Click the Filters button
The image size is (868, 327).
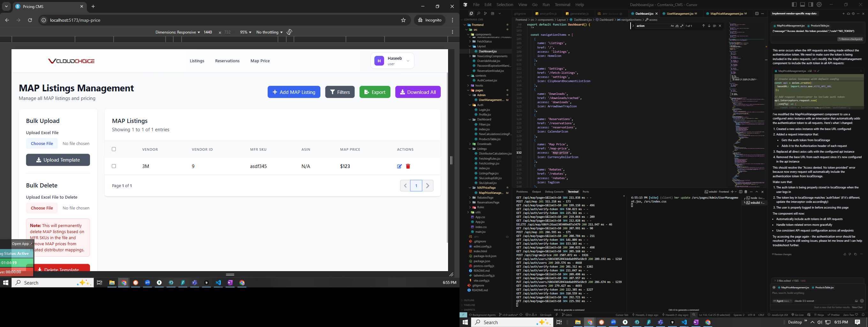tap(340, 92)
